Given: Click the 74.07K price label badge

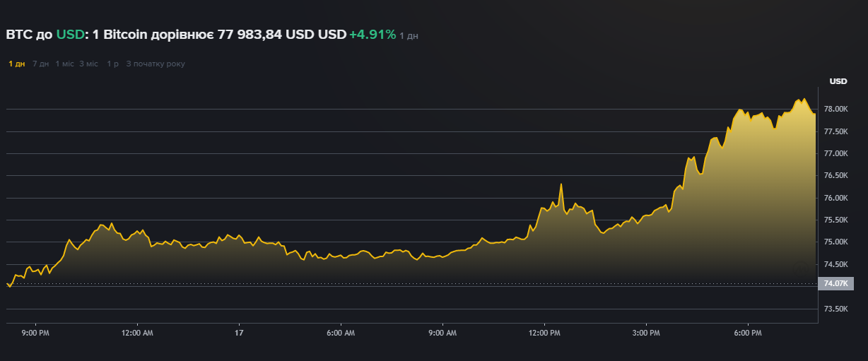Looking at the screenshot, I should pos(835,284).
